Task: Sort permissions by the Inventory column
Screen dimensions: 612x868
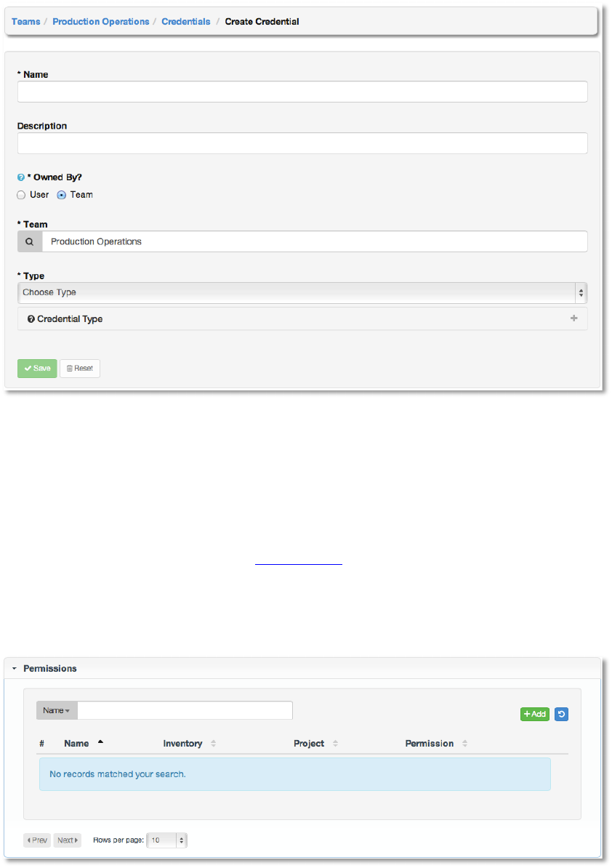Action: tap(214, 744)
